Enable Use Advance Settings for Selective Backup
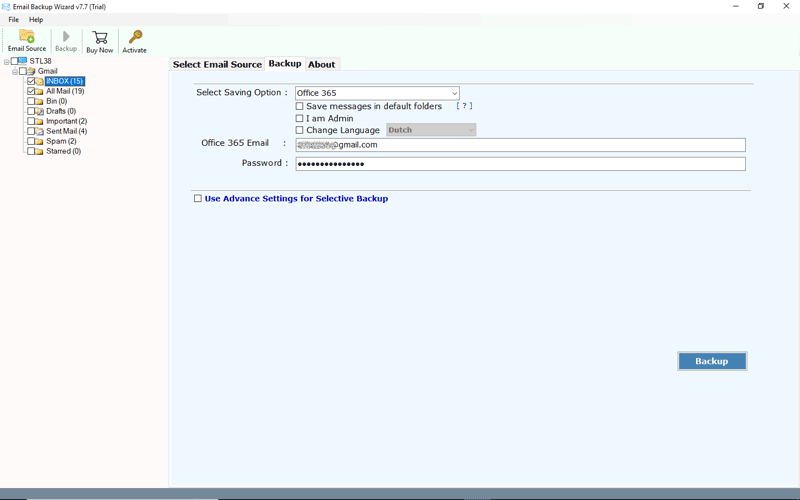The width and height of the screenshot is (800, 500). pos(198,198)
